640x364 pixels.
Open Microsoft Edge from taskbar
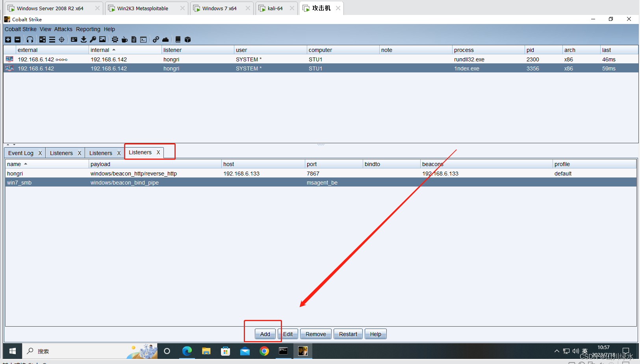tap(187, 351)
